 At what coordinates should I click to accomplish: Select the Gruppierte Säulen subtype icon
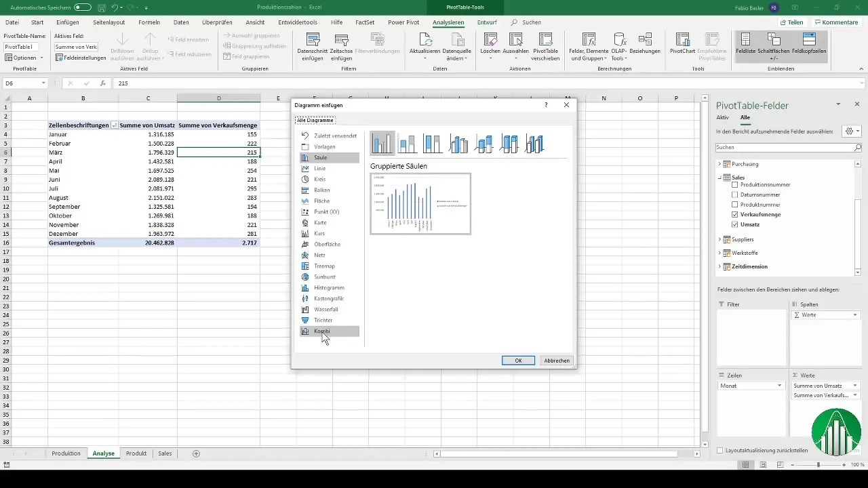click(x=382, y=143)
